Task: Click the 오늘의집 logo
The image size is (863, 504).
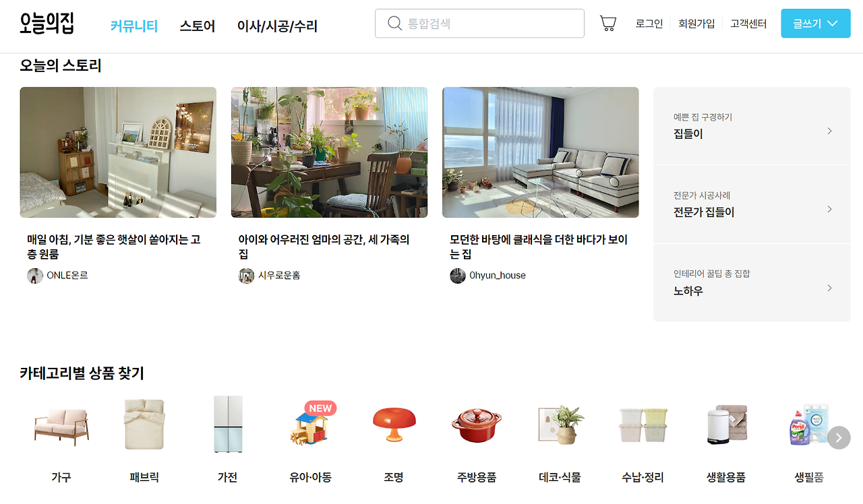Action: click(47, 23)
